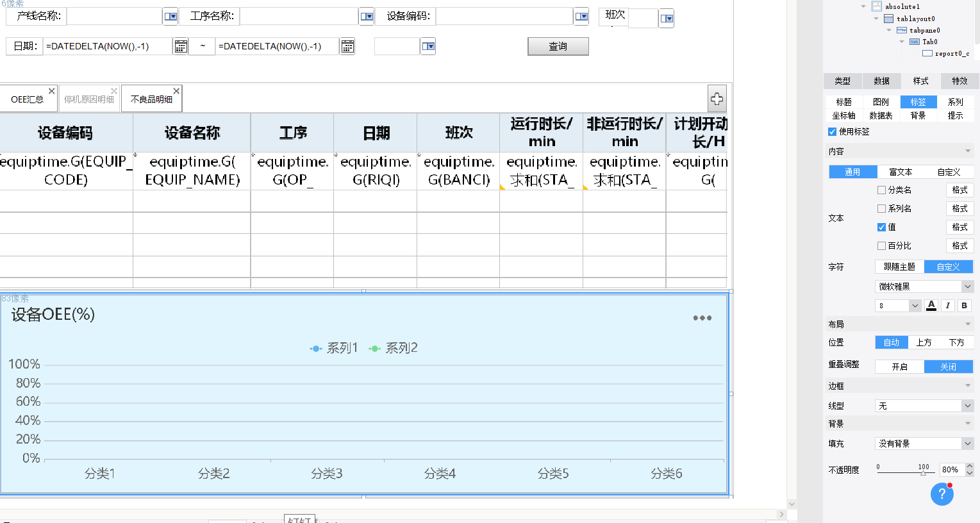
Task: Collapse the tablayout0 tree node
Action: point(876,19)
